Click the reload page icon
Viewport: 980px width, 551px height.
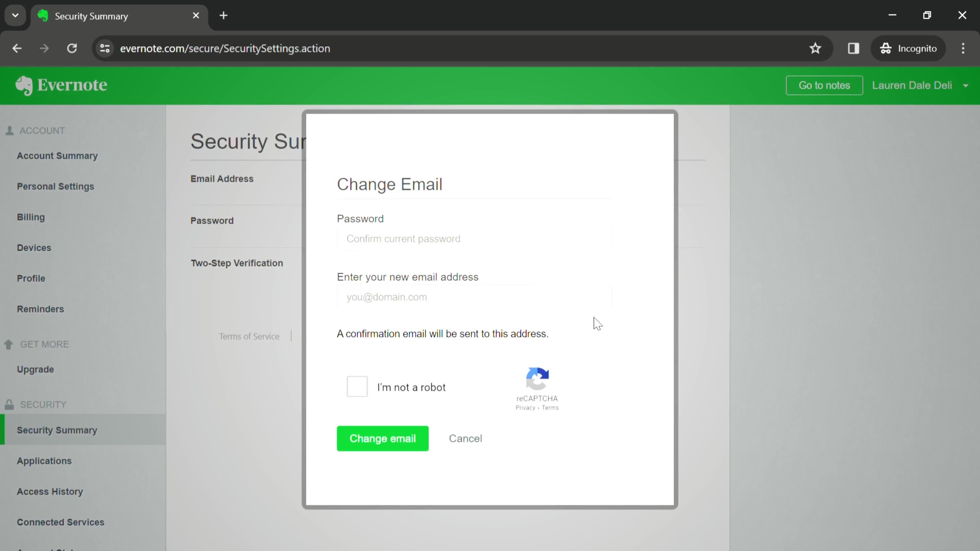71,48
